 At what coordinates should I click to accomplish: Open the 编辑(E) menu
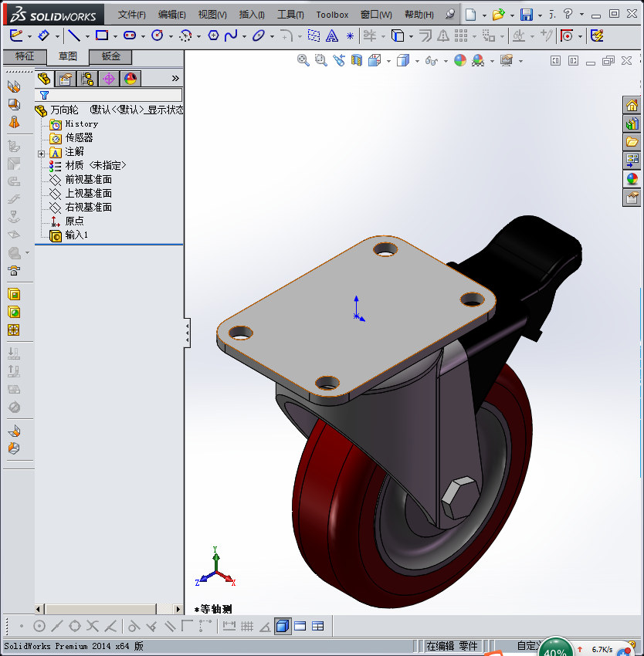(171, 15)
